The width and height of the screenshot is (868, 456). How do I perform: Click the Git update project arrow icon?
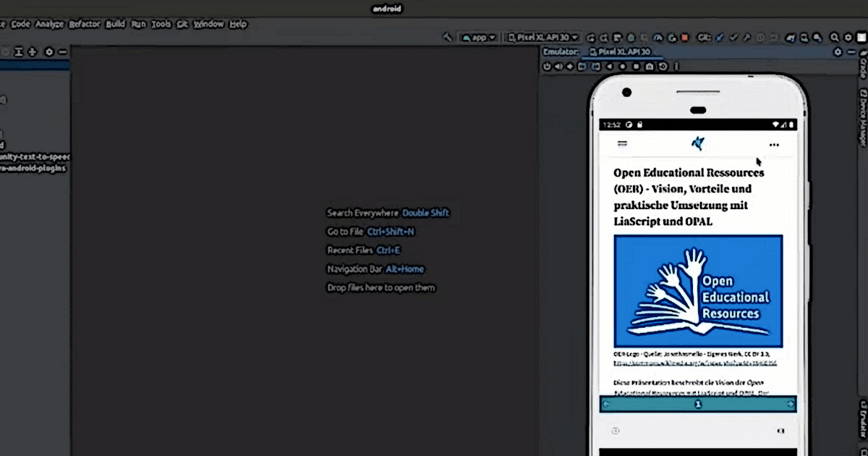[720, 37]
